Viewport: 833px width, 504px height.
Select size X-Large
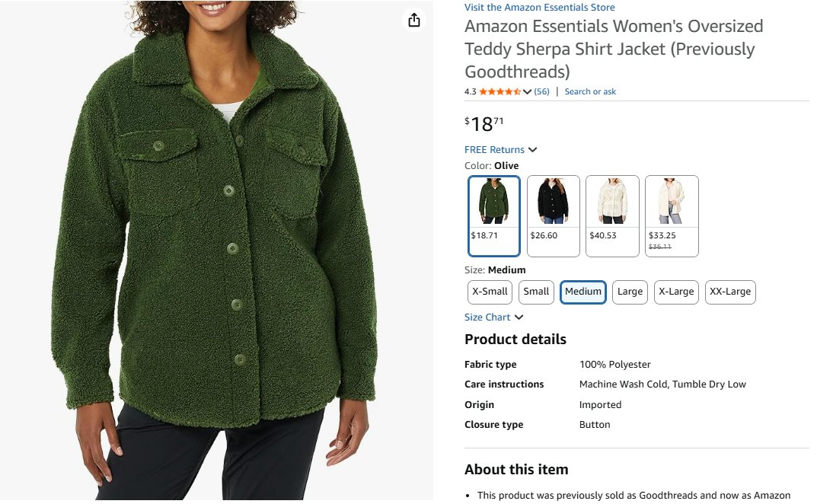[676, 292]
